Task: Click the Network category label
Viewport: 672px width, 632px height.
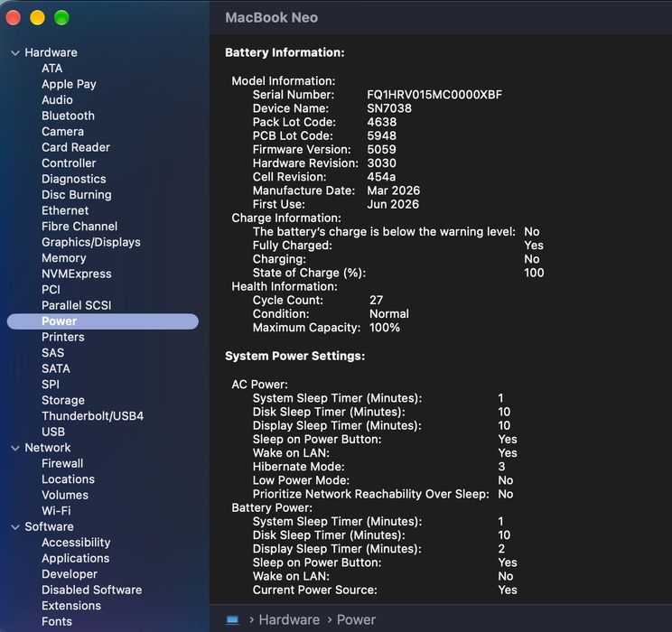Action: tap(48, 448)
